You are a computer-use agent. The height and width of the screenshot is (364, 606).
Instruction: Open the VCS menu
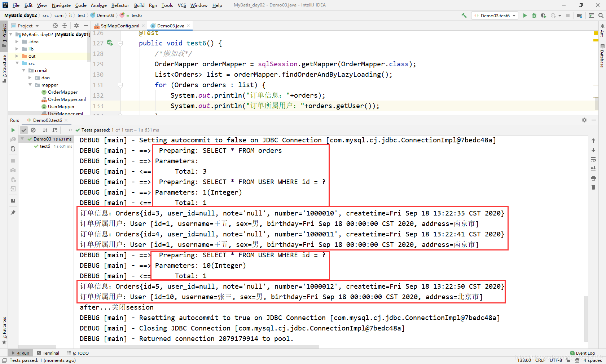pyautogui.click(x=182, y=5)
